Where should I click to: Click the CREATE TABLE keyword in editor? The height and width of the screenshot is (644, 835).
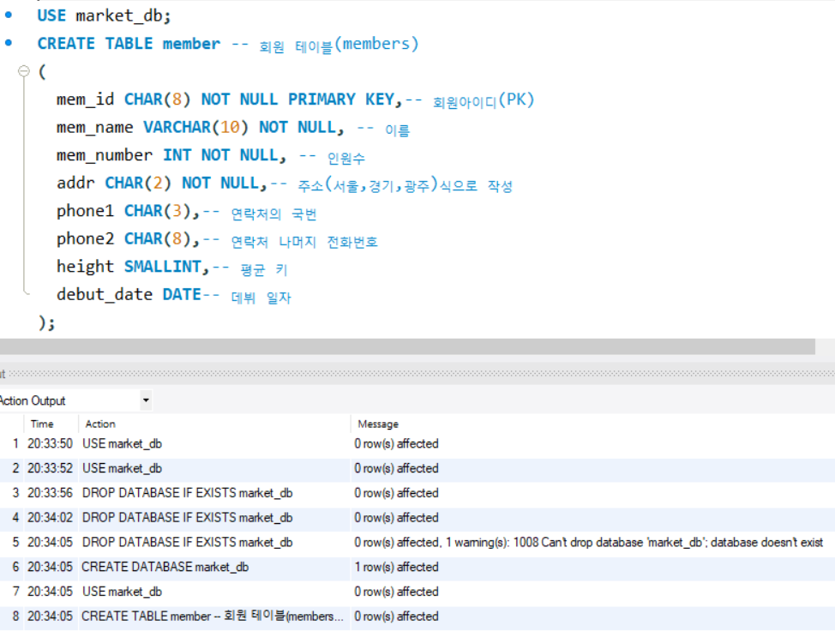tap(95, 43)
